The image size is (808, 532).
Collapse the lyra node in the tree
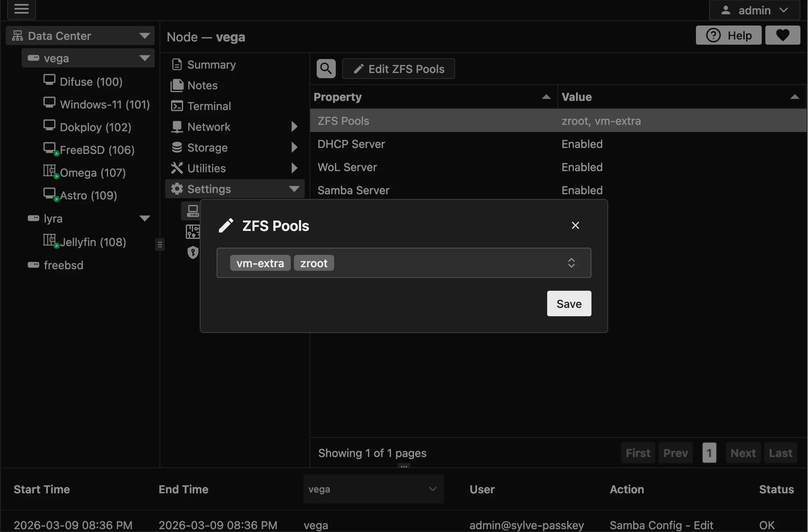(x=144, y=218)
